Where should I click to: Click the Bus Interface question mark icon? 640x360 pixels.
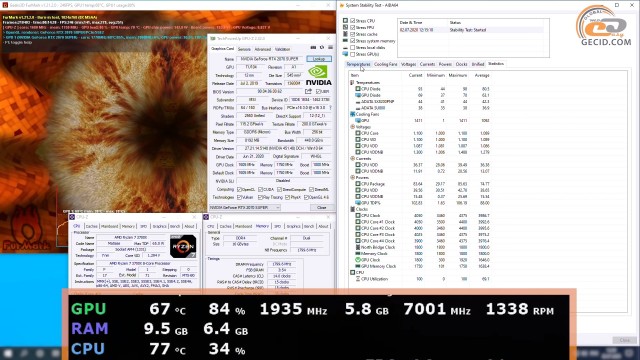point(330,108)
